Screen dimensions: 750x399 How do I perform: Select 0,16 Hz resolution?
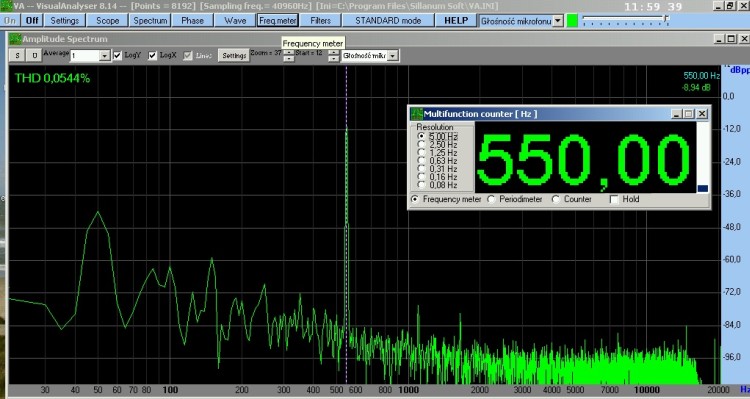pyautogui.click(x=421, y=177)
